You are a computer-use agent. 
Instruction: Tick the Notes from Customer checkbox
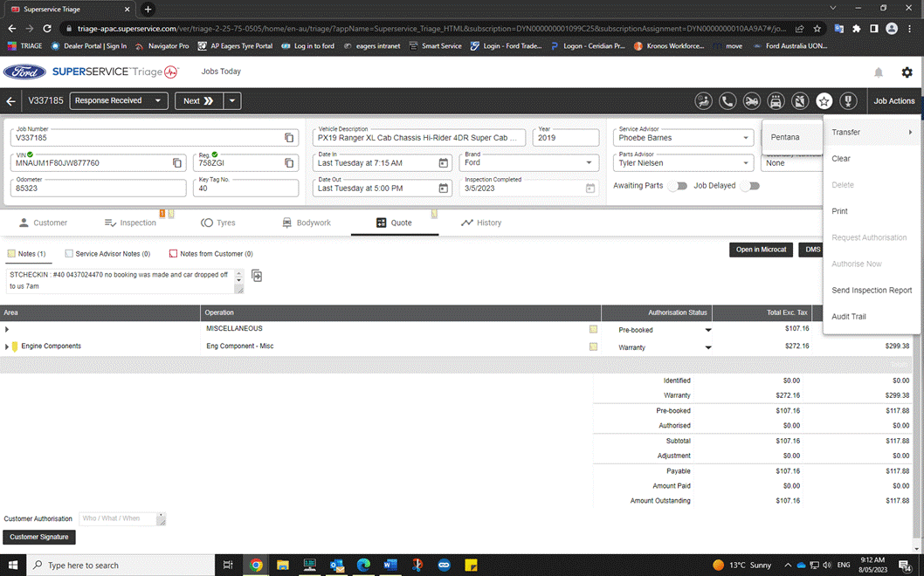(x=173, y=254)
